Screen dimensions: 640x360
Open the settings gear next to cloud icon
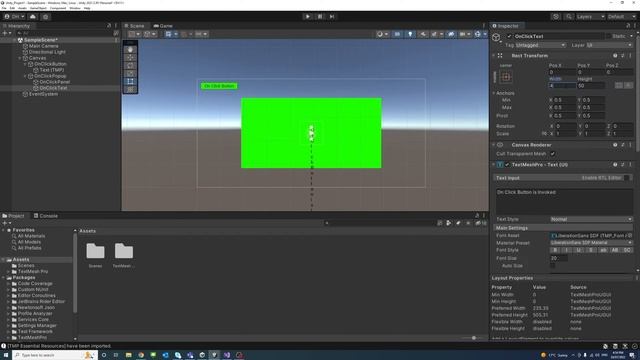point(46,17)
